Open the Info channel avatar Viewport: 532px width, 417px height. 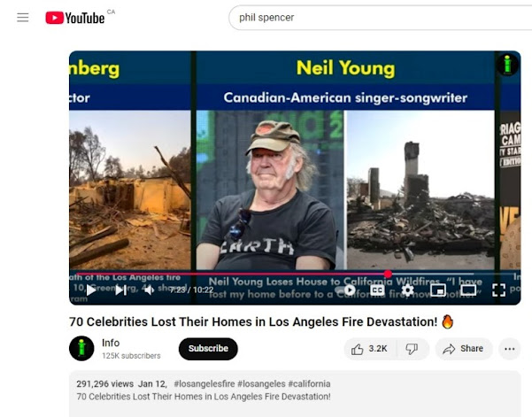coord(81,349)
